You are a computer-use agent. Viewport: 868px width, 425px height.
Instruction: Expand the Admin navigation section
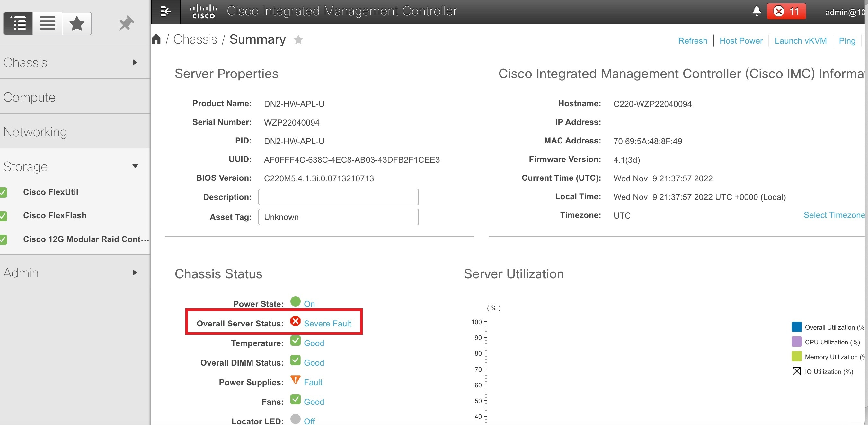(x=135, y=273)
